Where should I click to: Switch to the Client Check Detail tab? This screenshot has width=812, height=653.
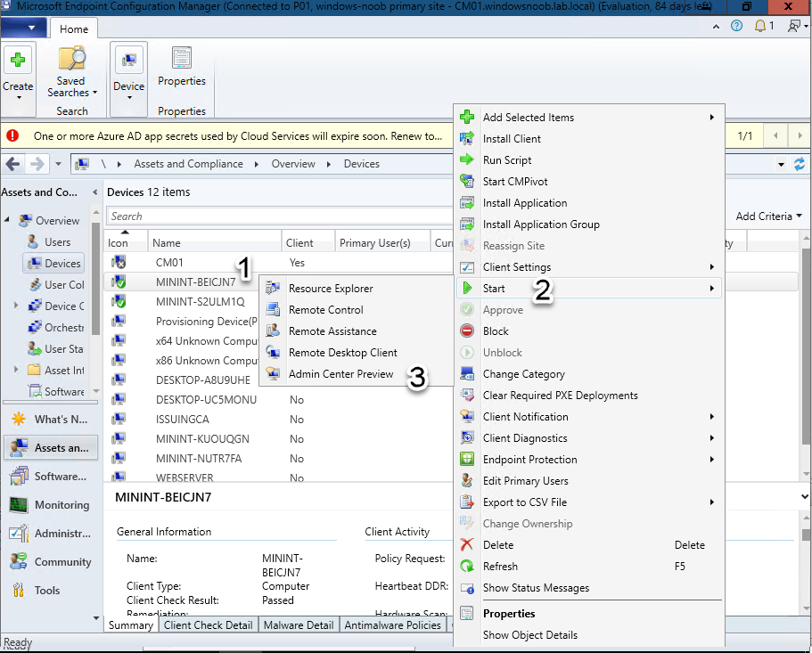(209, 625)
